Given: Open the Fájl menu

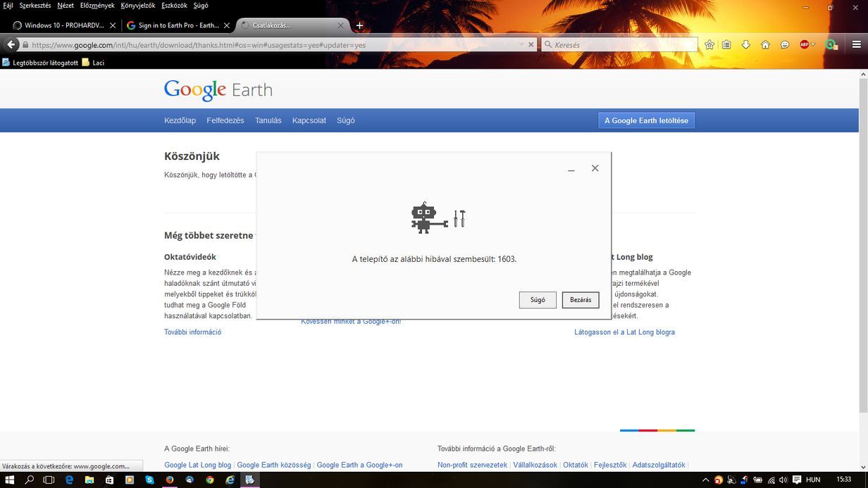Looking at the screenshot, I should (x=8, y=6).
